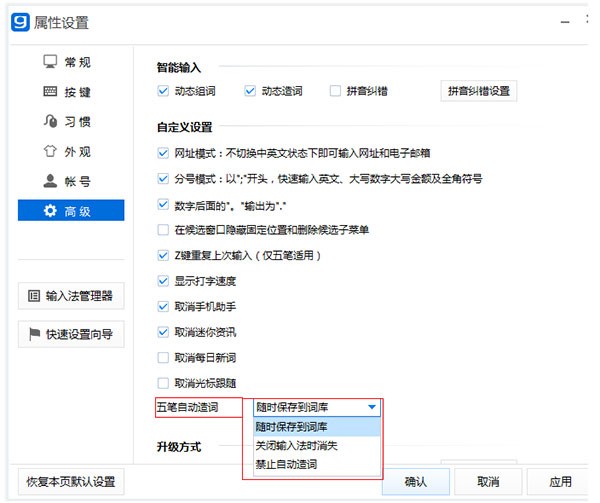Viewport: 600px width, 503px height.
Task: Open the 常规 general settings section
Action: 67,62
